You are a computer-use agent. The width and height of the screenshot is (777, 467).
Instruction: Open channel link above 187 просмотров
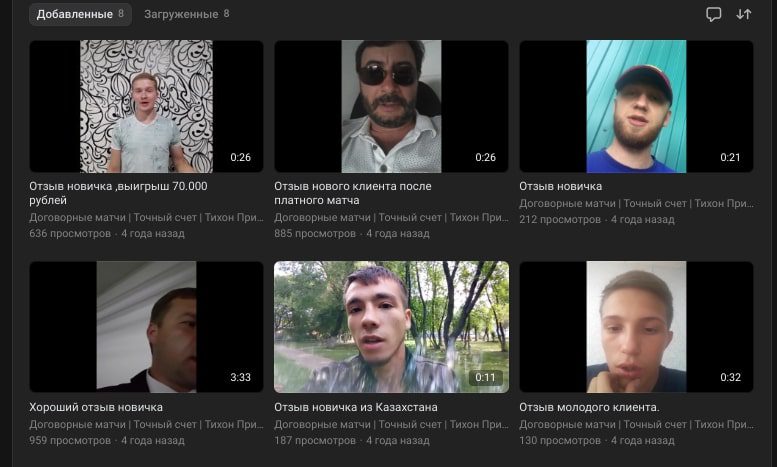pos(391,425)
